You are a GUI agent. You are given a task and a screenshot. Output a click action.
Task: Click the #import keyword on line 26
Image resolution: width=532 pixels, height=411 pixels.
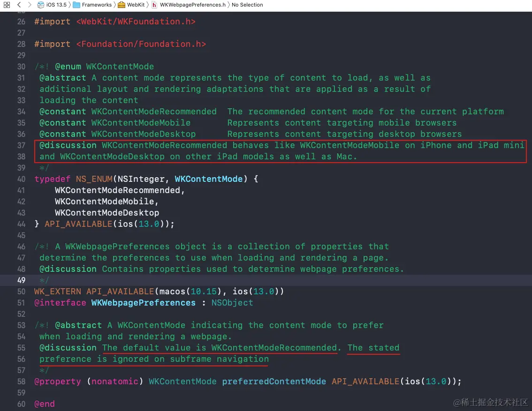(52, 22)
